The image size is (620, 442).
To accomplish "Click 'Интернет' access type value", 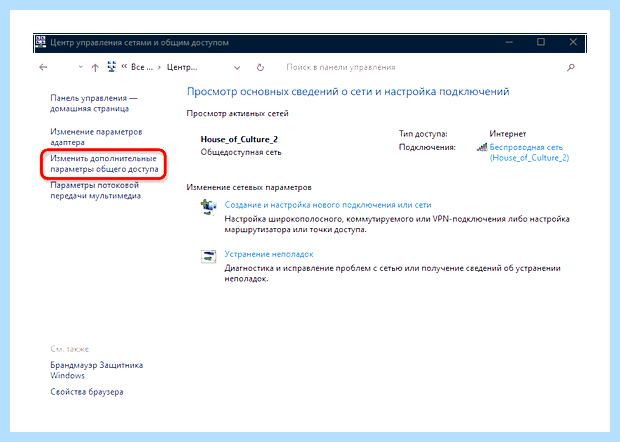I will tap(508, 134).
